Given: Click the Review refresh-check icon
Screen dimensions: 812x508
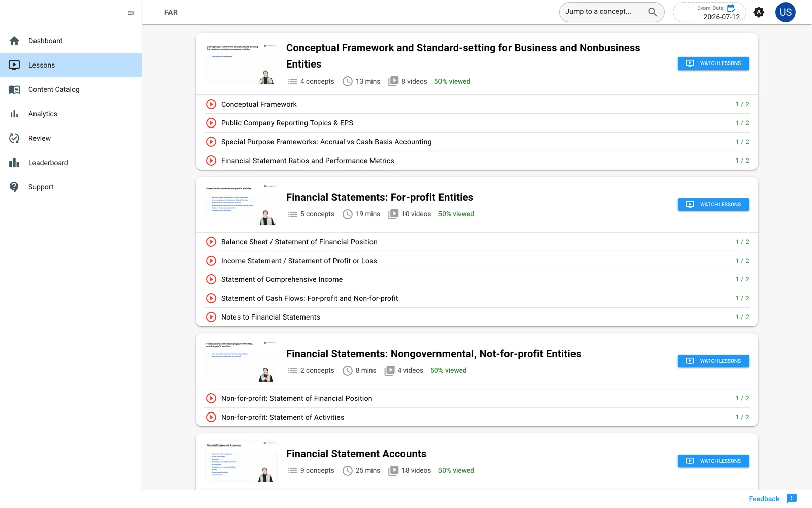Looking at the screenshot, I should (14, 138).
